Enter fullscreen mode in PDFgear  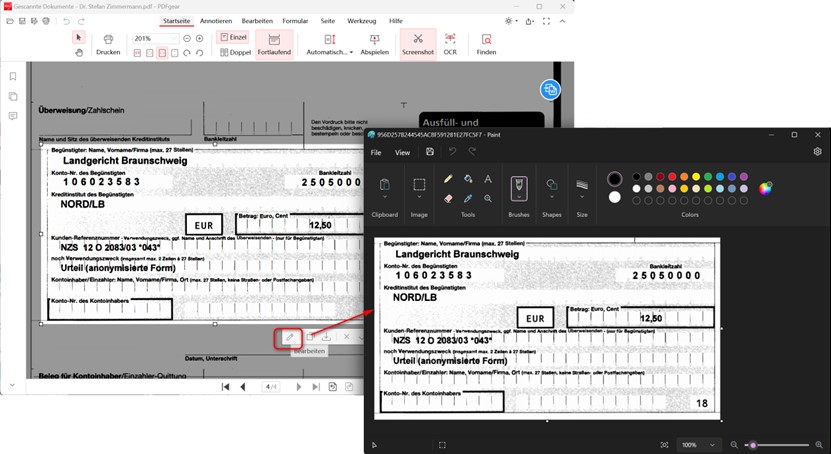click(x=546, y=21)
